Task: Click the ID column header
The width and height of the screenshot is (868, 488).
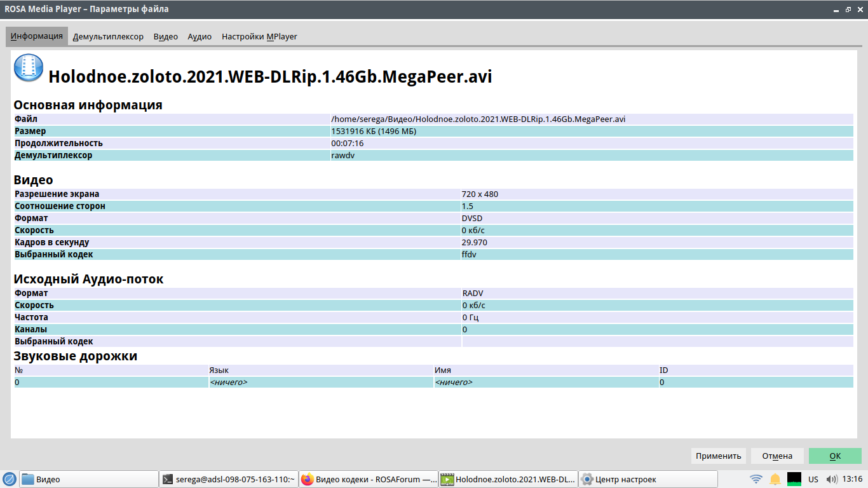Action: click(664, 370)
